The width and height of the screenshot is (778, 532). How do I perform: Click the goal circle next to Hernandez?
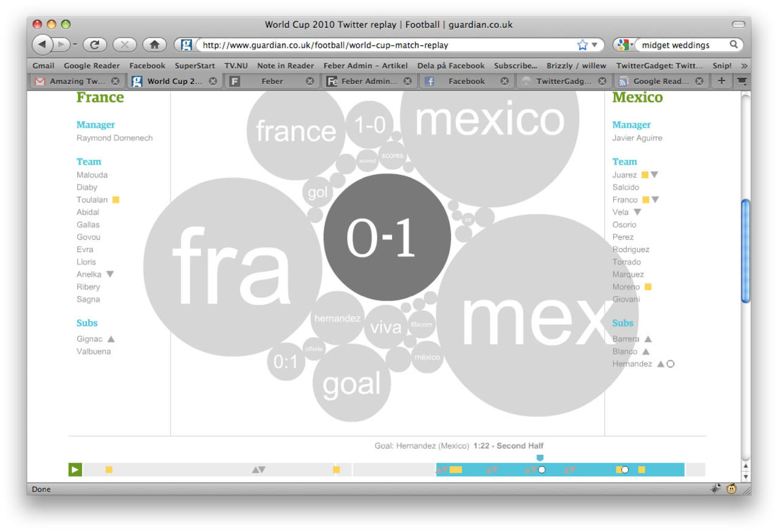tap(670, 364)
